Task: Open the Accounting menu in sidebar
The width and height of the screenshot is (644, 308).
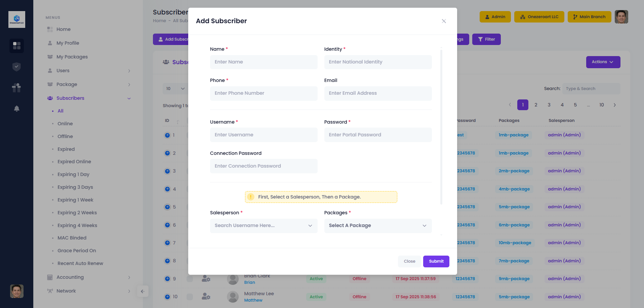Action: point(70,277)
